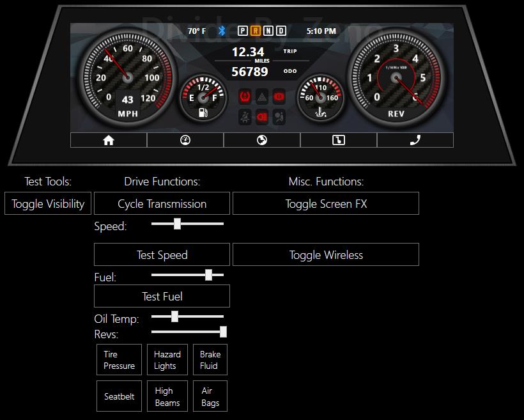Toggle Screen FX
Viewport: 524px width, 420px height.
coord(326,203)
